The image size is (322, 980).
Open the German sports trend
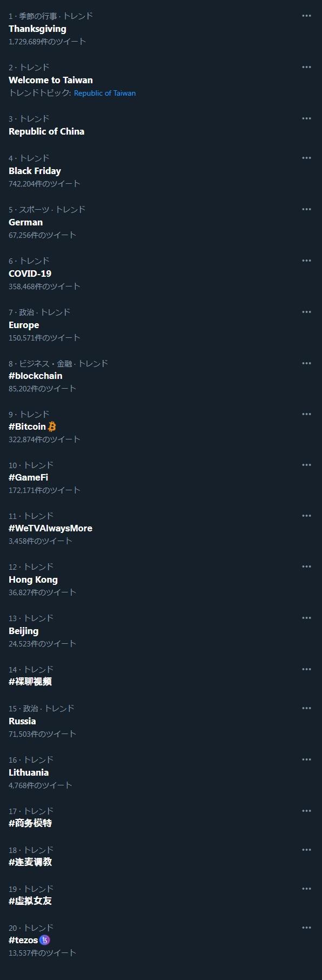(25, 222)
